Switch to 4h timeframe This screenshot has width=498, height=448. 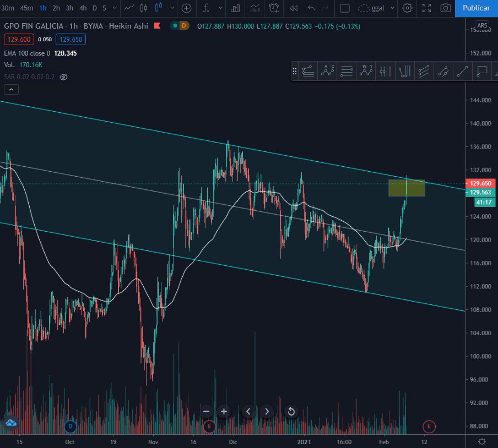click(83, 8)
